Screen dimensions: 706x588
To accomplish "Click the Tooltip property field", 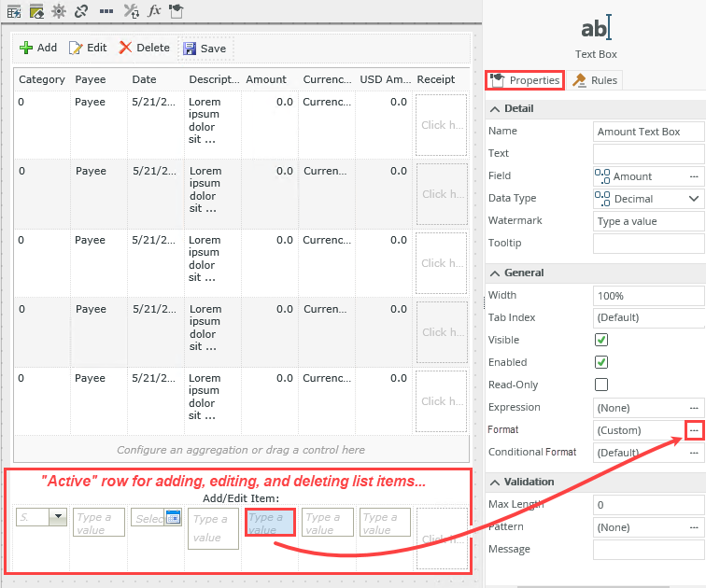I will (648, 244).
